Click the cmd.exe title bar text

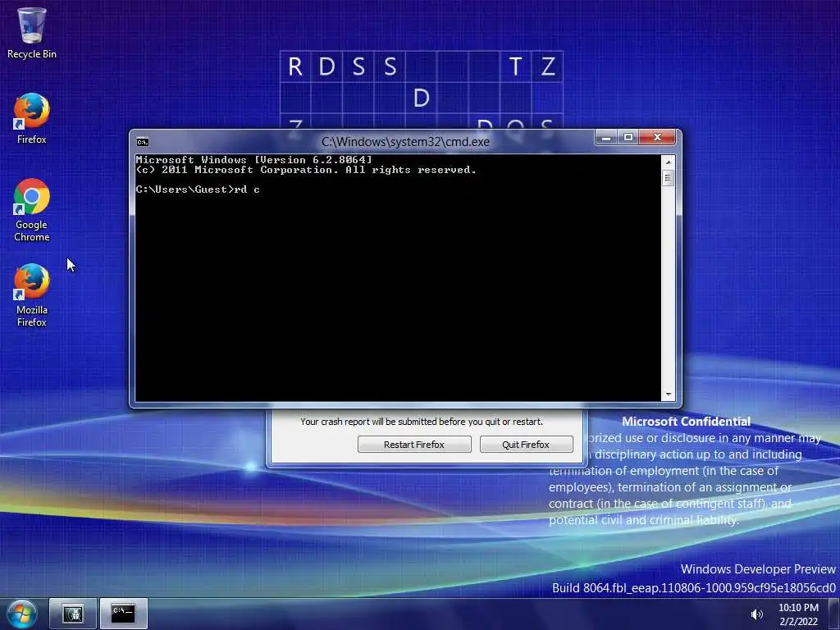405,142
